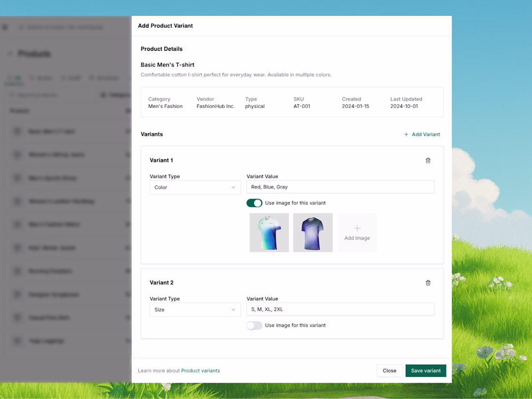Open the Product variants help link
The image size is (532, 399).
coord(200,370)
